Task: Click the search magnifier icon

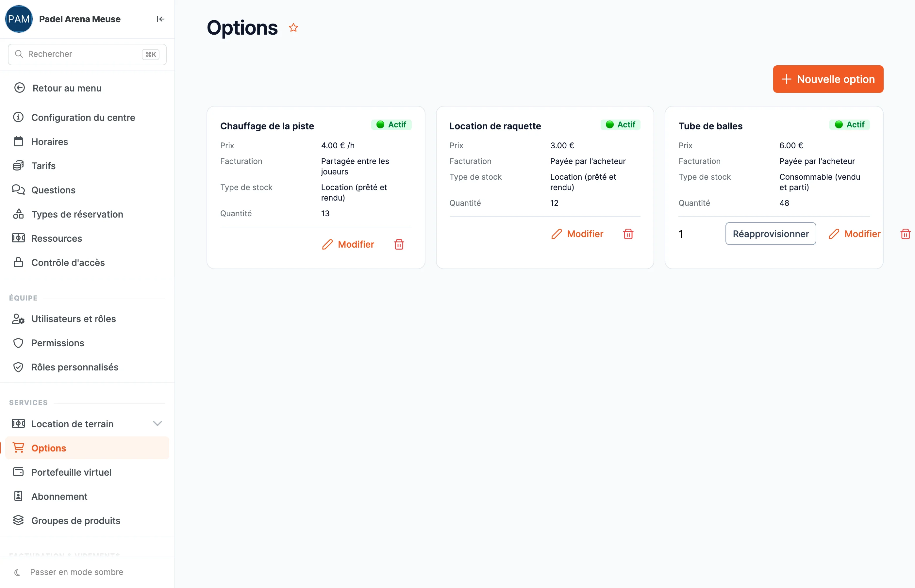Action: pyautogui.click(x=19, y=54)
